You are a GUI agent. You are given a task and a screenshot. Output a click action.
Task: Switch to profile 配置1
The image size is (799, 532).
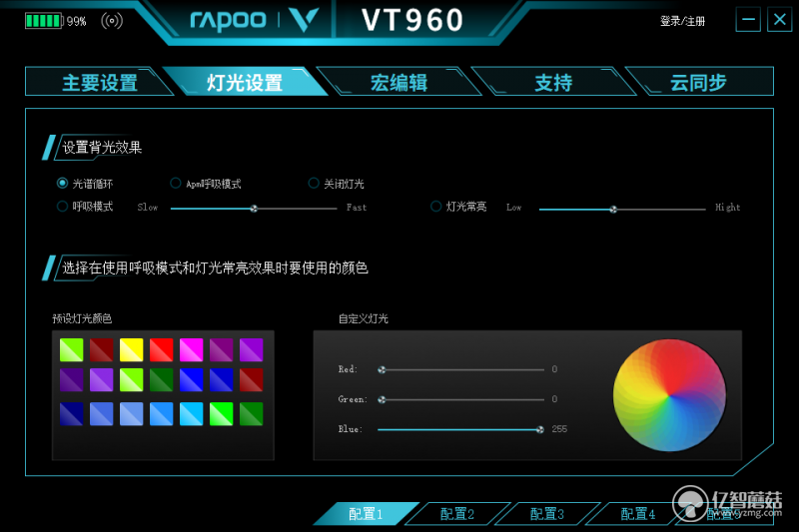(x=366, y=513)
